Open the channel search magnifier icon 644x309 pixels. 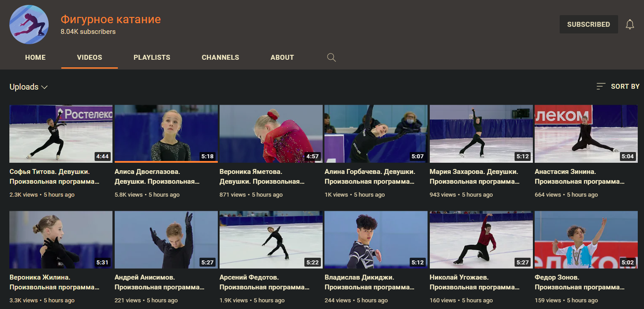[x=331, y=58]
